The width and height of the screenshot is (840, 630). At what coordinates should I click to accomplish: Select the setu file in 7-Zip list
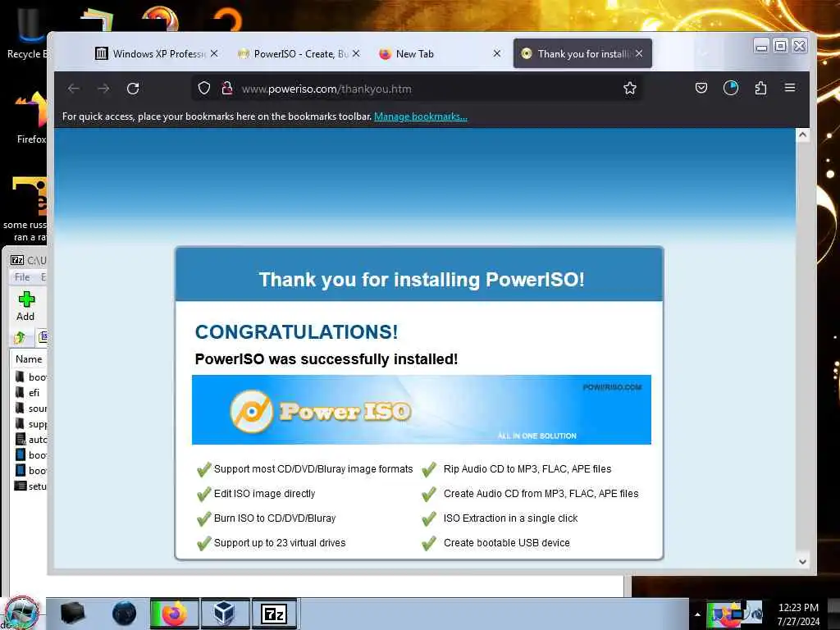point(31,486)
